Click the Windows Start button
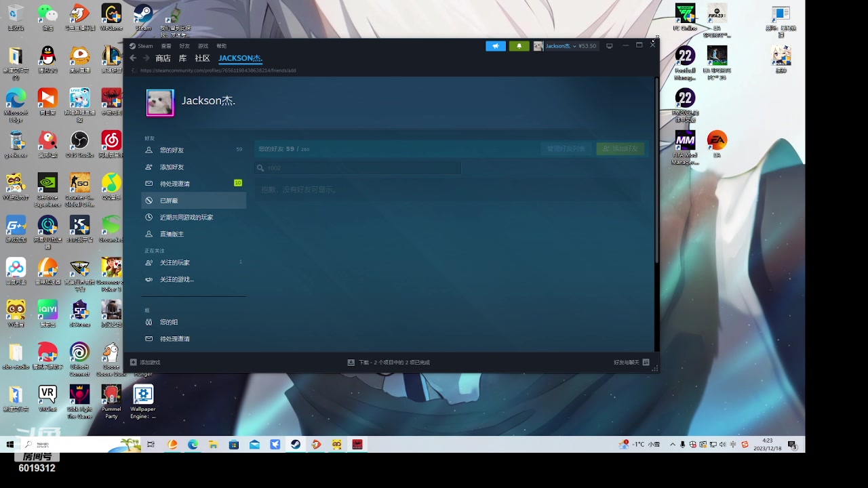 pyautogui.click(x=10, y=445)
